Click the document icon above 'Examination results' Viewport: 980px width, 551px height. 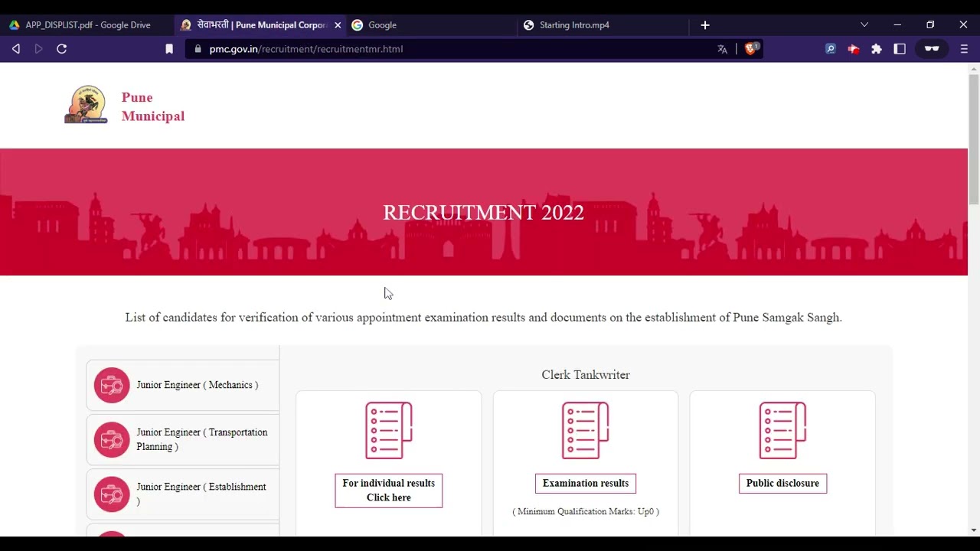pos(586,430)
